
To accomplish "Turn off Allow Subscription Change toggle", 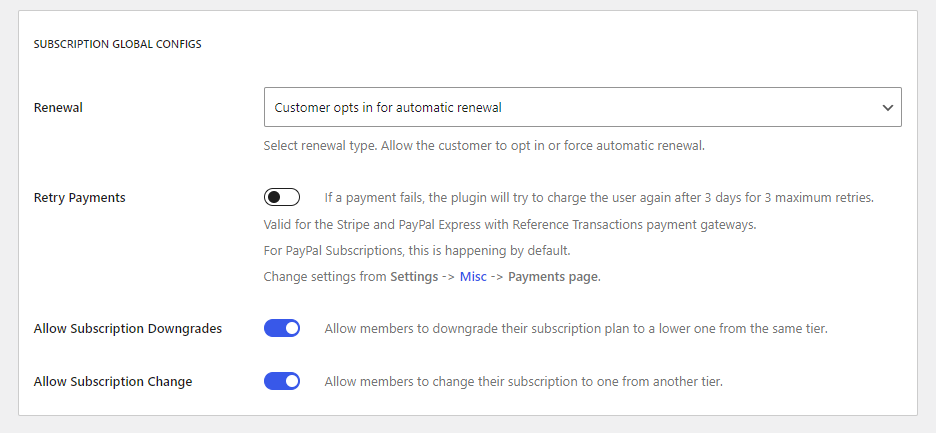I will [x=282, y=381].
